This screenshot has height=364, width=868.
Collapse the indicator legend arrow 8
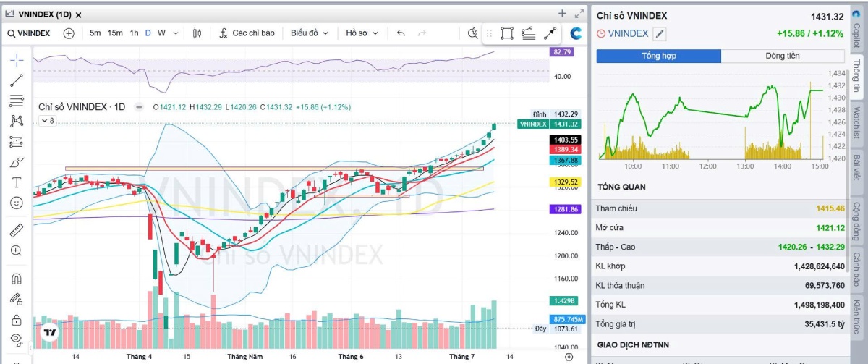click(46, 121)
